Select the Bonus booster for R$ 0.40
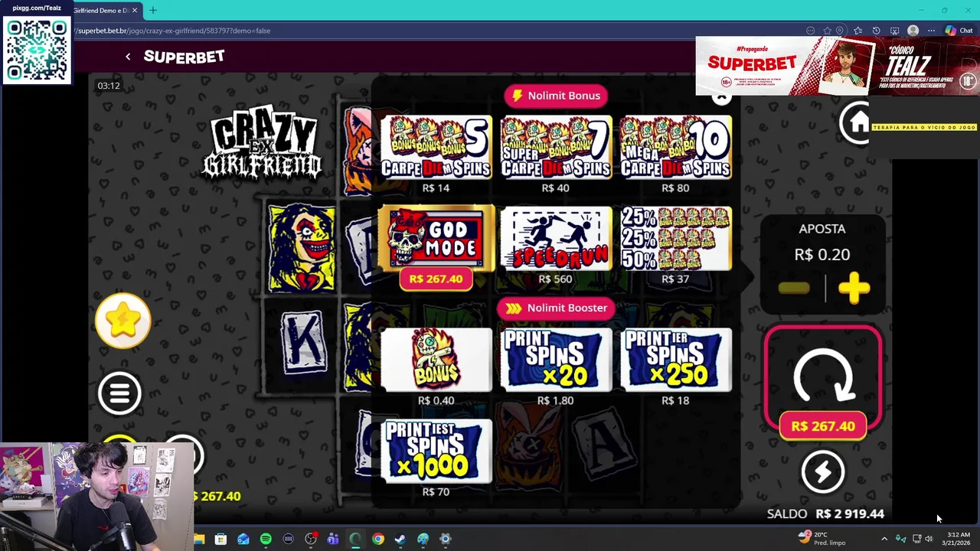Viewport: 980px width, 551px height. [x=436, y=360]
